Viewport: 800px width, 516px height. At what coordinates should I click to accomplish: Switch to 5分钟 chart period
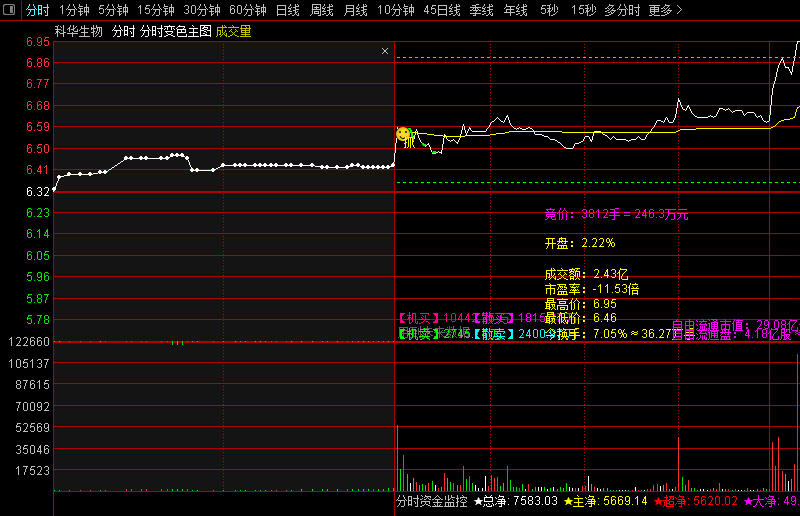pos(113,10)
